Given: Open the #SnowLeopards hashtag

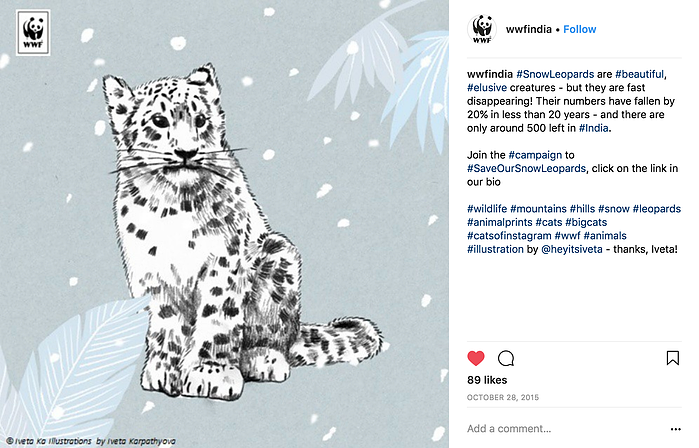Looking at the screenshot, I should 555,74.
